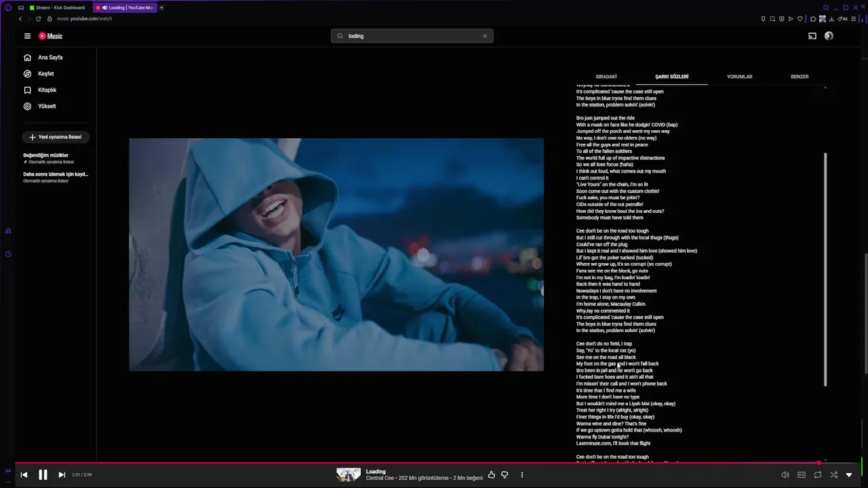
Task: Click the browser tab search magnifier icon
Action: point(827,7)
